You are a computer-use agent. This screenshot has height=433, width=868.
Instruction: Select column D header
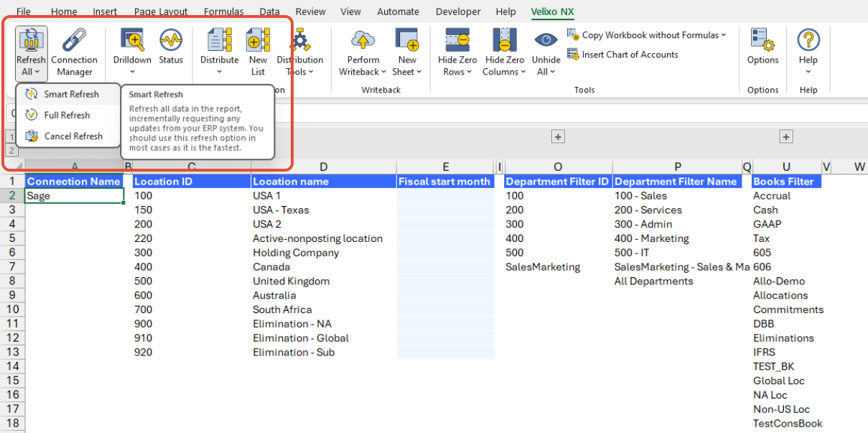[x=323, y=167]
